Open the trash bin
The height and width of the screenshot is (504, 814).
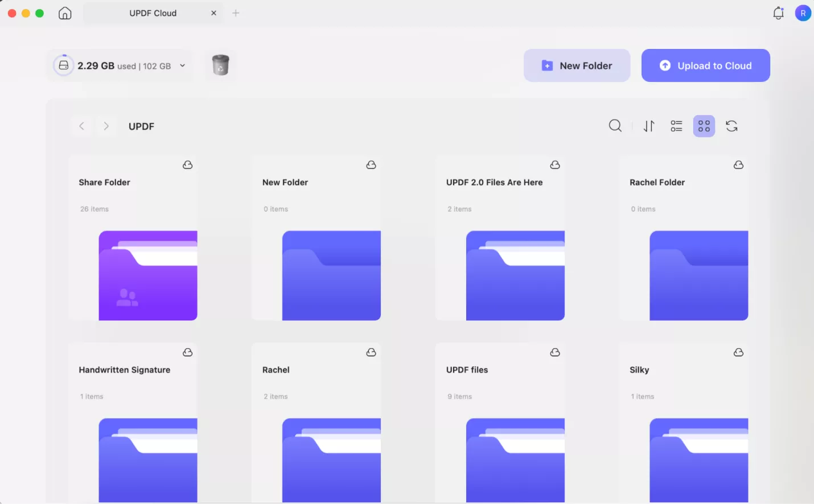click(220, 65)
